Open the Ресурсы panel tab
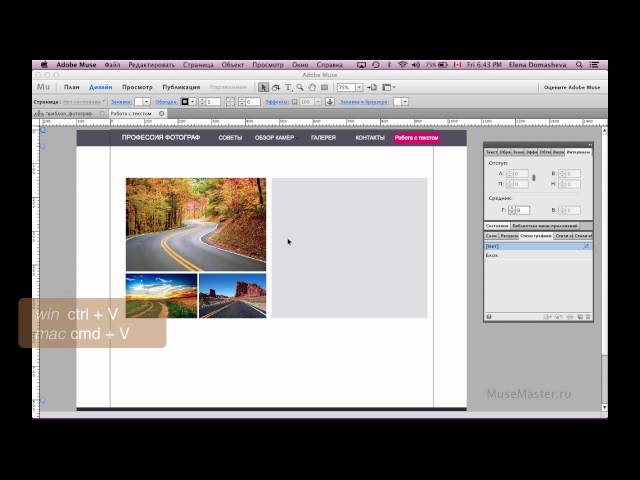 click(x=509, y=236)
